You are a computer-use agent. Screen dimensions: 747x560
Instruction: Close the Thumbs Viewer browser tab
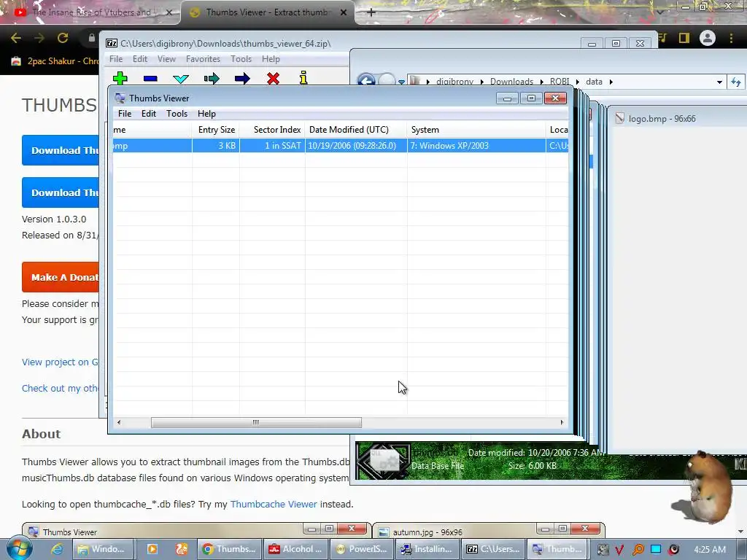tap(344, 12)
